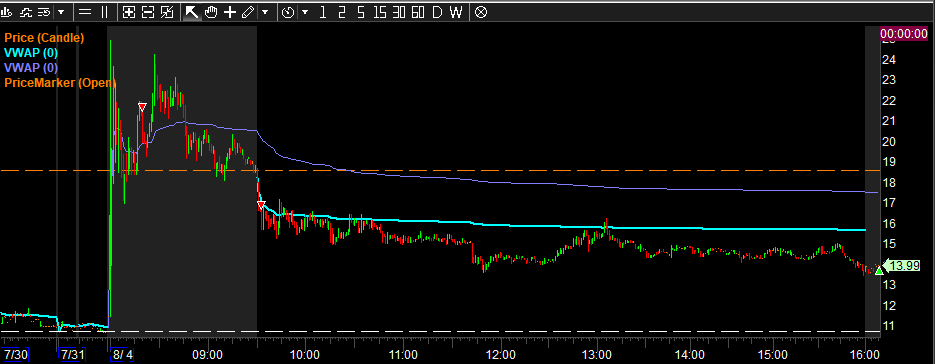The image size is (935, 364).
Task: Select the pencil drawing tool
Action: pyautogui.click(x=248, y=12)
